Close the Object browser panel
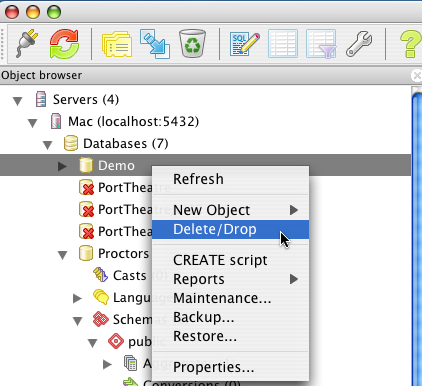This screenshot has height=386, width=422. (417, 76)
